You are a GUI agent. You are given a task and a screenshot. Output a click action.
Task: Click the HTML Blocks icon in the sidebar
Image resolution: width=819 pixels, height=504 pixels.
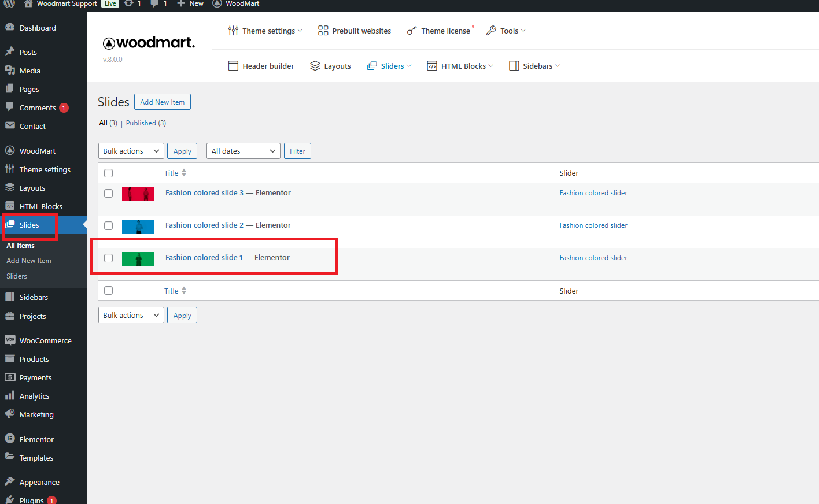coord(10,206)
